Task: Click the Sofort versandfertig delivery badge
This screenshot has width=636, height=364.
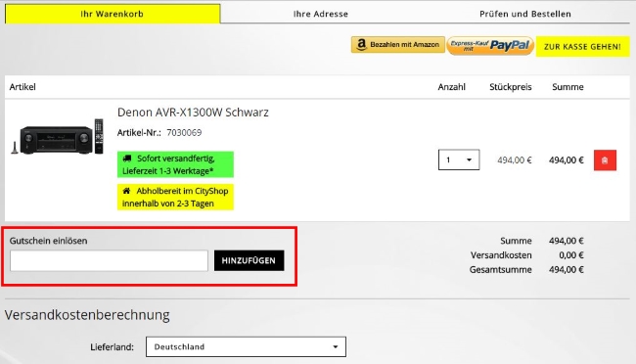Action: point(175,164)
